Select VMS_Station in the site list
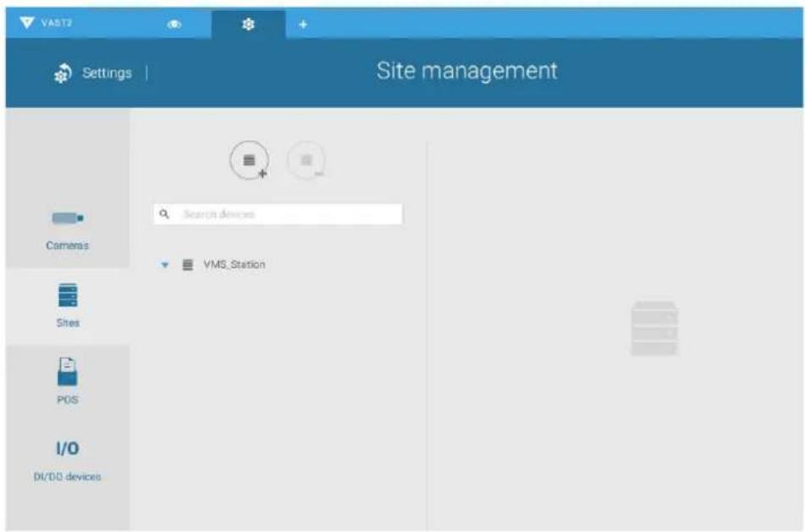 pos(234,265)
